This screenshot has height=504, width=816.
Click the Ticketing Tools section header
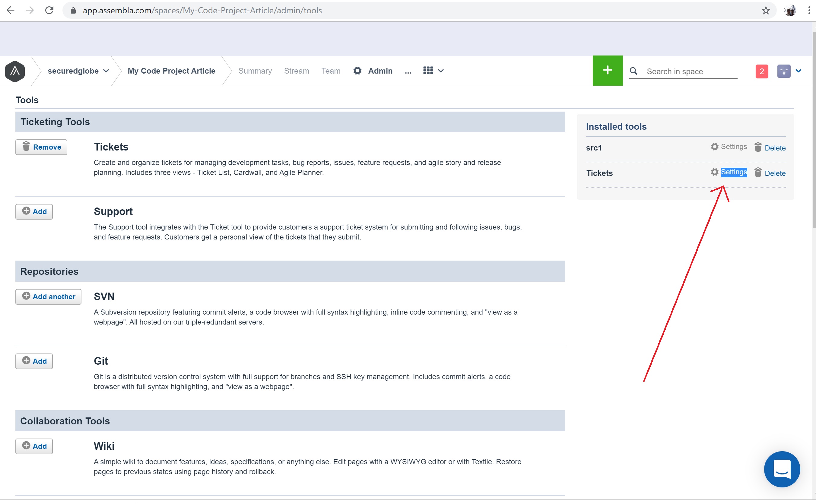[x=290, y=122]
